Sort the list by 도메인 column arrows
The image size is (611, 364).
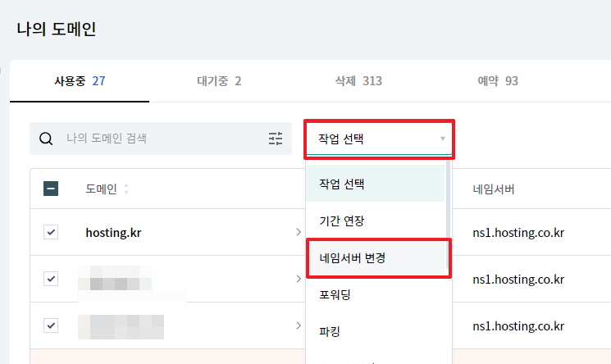click(125, 189)
